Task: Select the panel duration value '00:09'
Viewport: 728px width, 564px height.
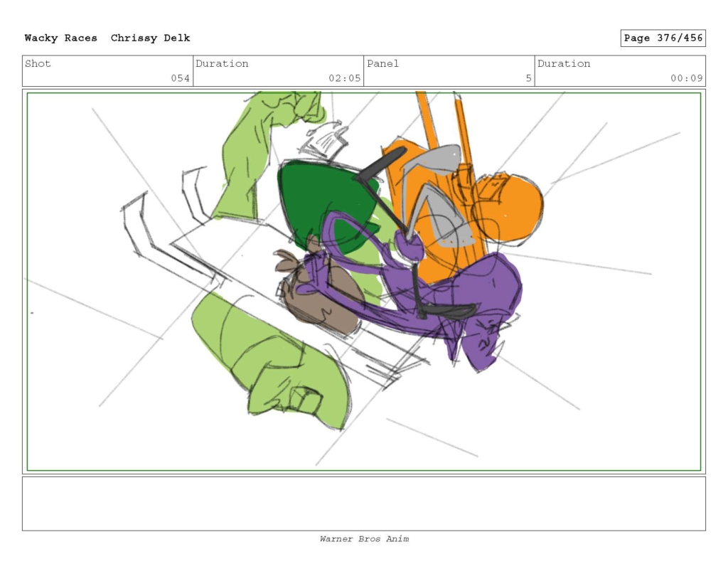Action: point(686,78)
